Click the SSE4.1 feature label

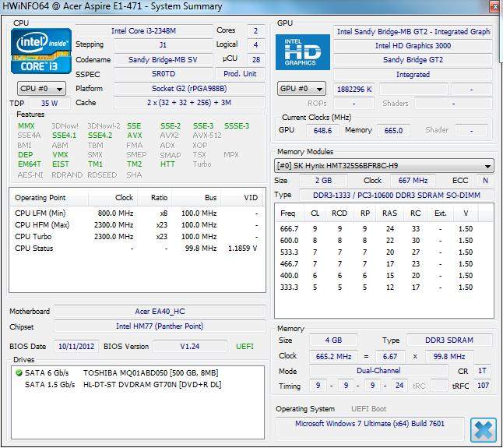pyautogui.click(x=64, y=136)
